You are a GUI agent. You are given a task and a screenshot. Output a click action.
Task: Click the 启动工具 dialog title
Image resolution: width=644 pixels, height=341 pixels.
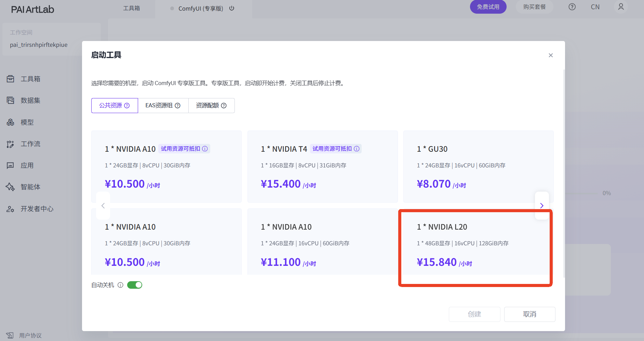pos(106,55)
